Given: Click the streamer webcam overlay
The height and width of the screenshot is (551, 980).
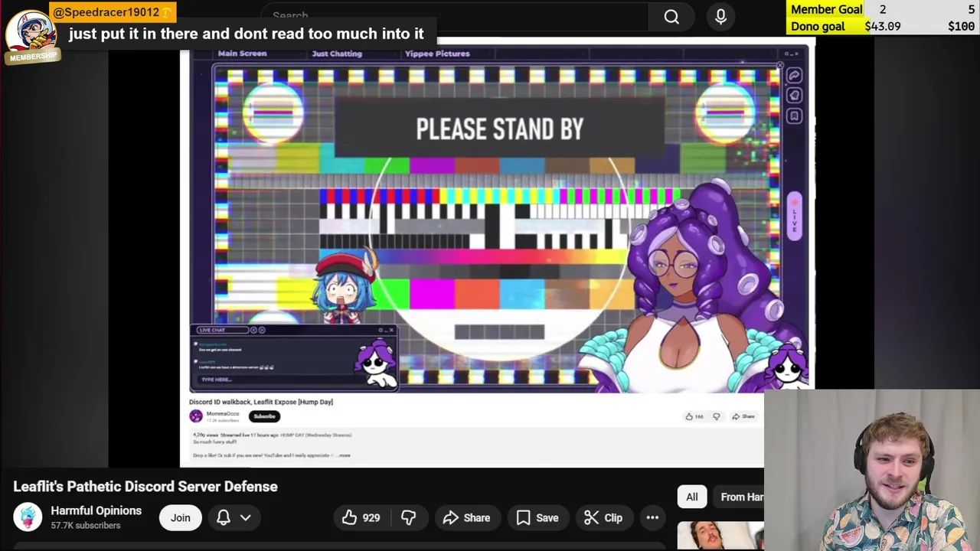Looking at the screenshot, I should pyautogui.click(x=872, y=471).
